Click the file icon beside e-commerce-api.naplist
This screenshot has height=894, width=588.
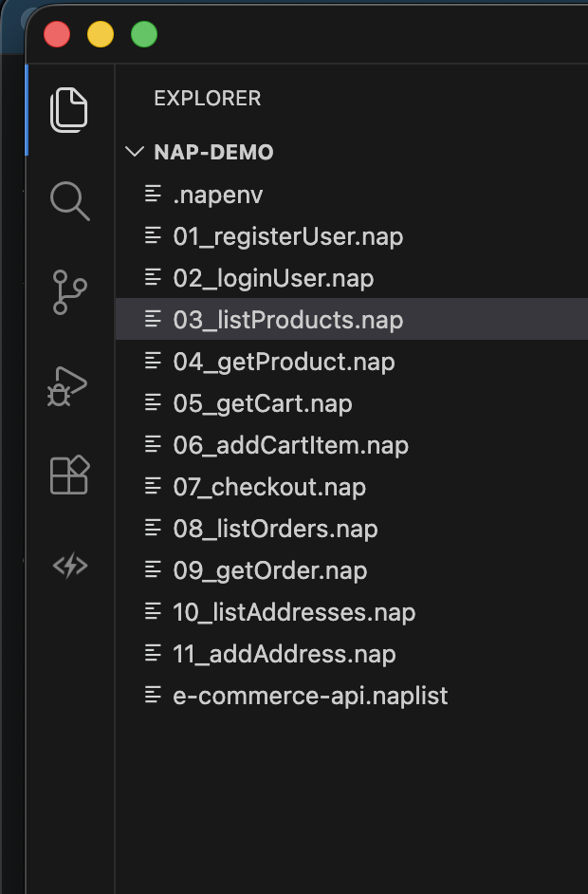pos(153,695)
